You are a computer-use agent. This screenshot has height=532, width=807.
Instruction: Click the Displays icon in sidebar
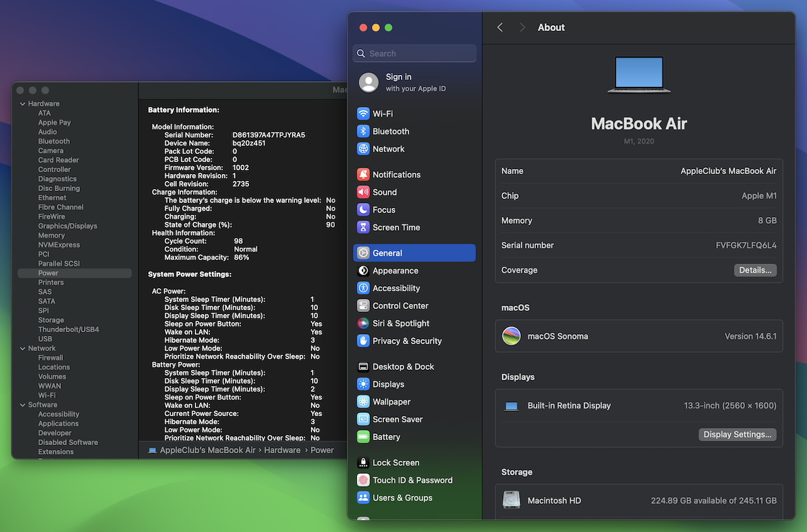[x=363, y=385]
